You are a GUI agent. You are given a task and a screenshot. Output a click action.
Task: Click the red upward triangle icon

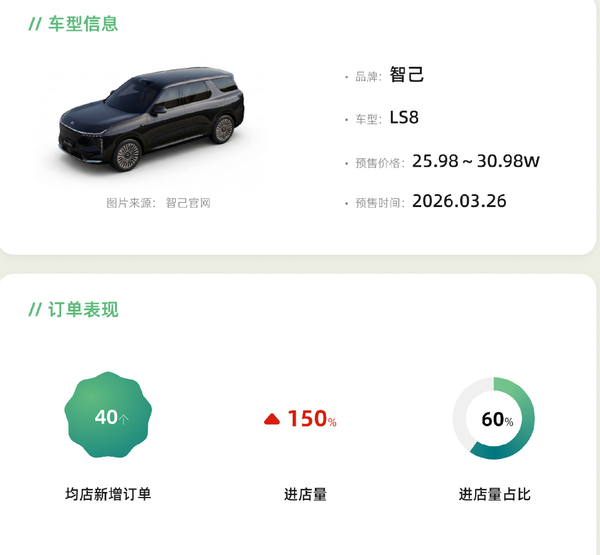tap(271, 420)
